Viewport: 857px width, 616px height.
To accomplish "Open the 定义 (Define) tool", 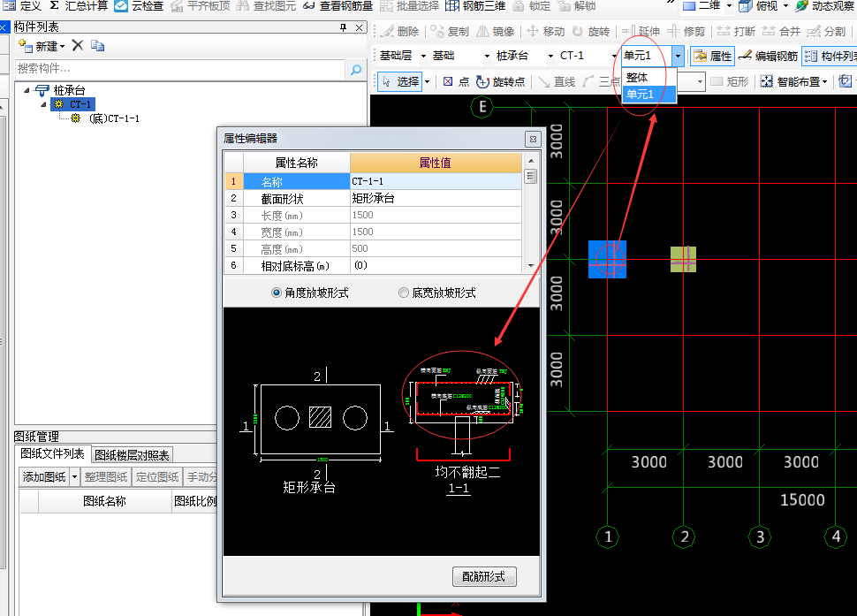I will coord(23,6).
